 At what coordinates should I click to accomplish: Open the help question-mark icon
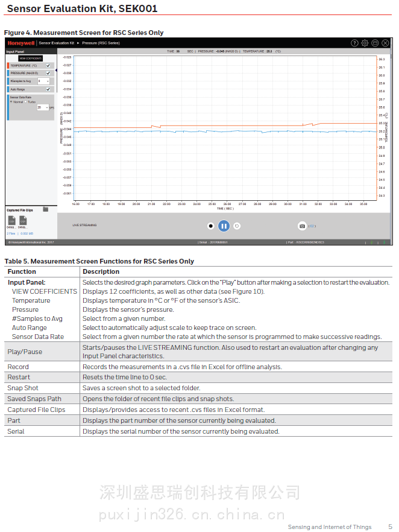click(354, 43)
